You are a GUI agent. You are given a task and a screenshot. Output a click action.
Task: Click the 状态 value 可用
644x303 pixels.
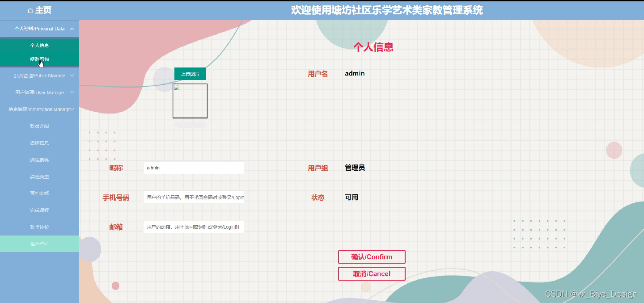pyautogui.click(x=352, y=197)
